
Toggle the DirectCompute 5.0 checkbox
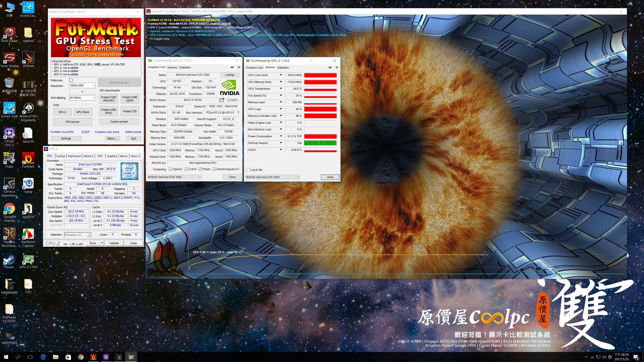(214, 169)
